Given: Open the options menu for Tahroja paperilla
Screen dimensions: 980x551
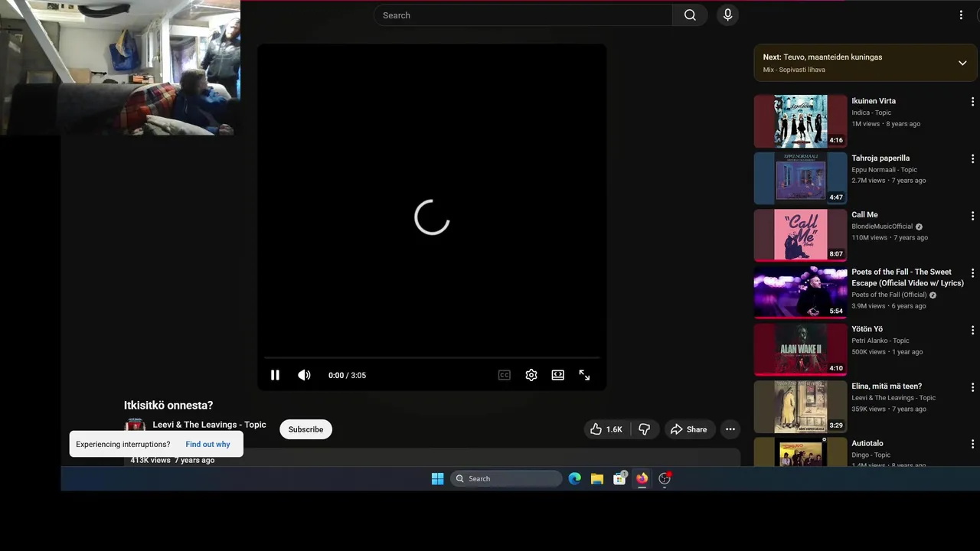Looking at the screenshot, I should coord(972,159).
